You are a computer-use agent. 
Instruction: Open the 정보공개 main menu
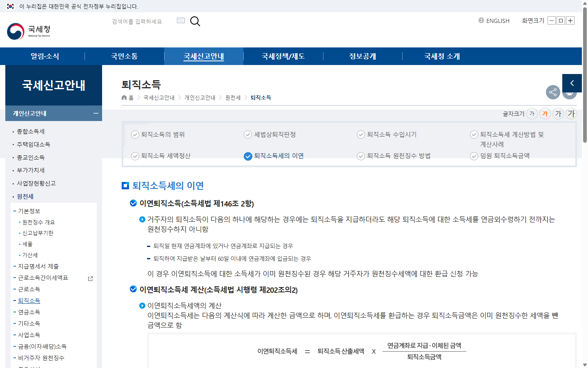[363, 56]
